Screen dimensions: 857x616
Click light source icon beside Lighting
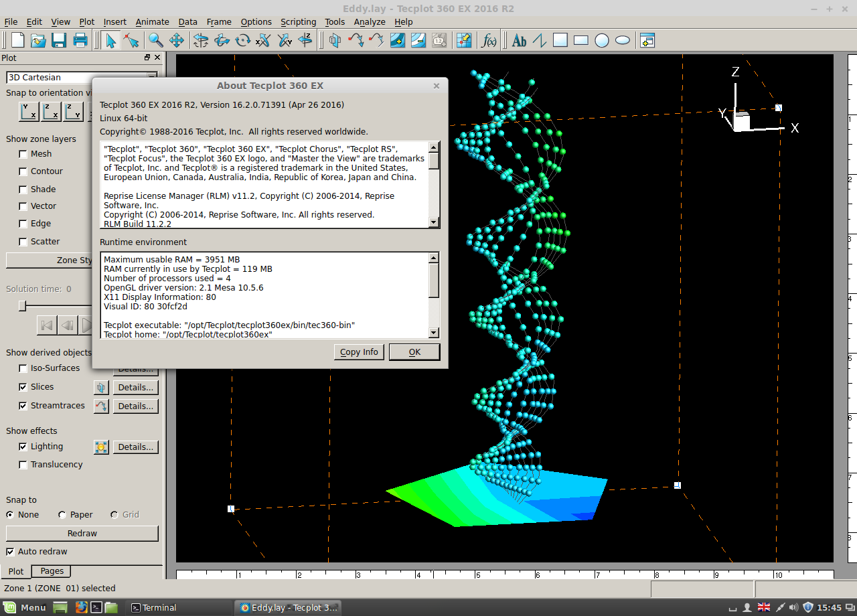pos(101,447)
